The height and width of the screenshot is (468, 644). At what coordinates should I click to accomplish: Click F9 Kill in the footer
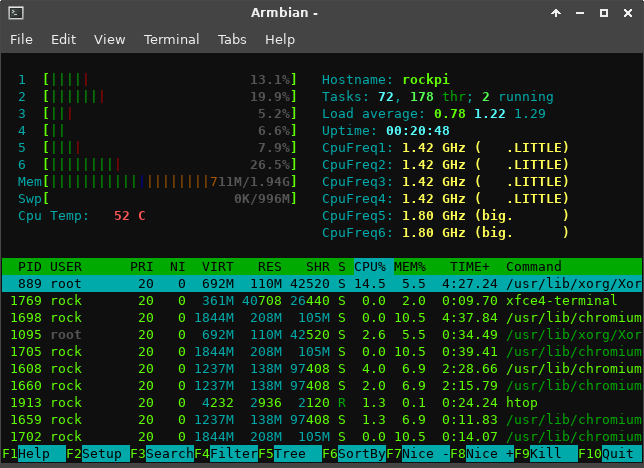(546, 454)
